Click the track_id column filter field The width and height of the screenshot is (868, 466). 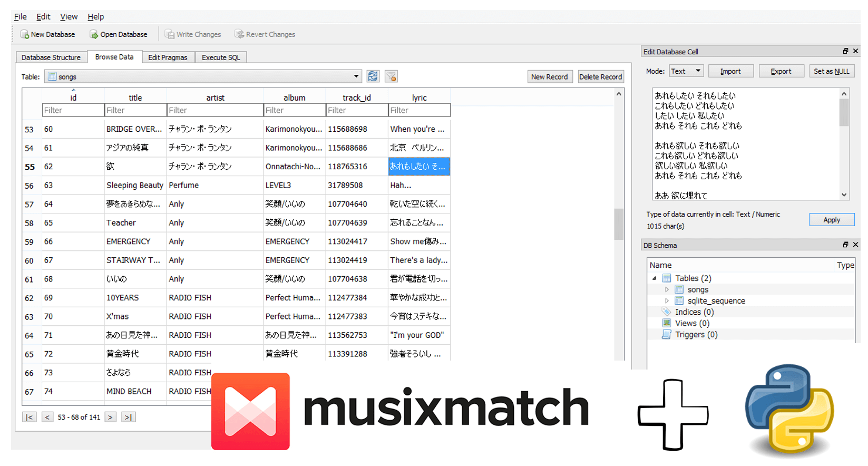[x=357, y=110]
